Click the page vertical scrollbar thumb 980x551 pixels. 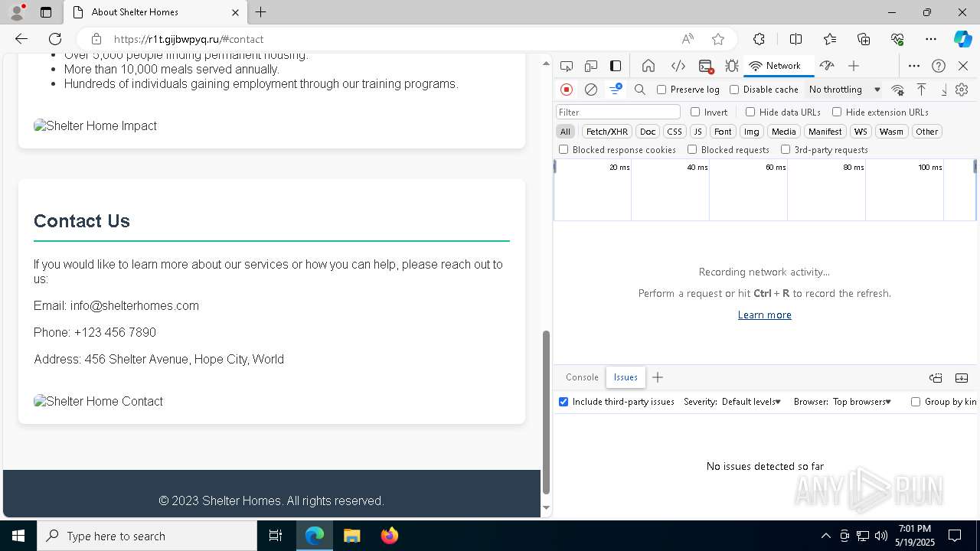tap(546, 412)
